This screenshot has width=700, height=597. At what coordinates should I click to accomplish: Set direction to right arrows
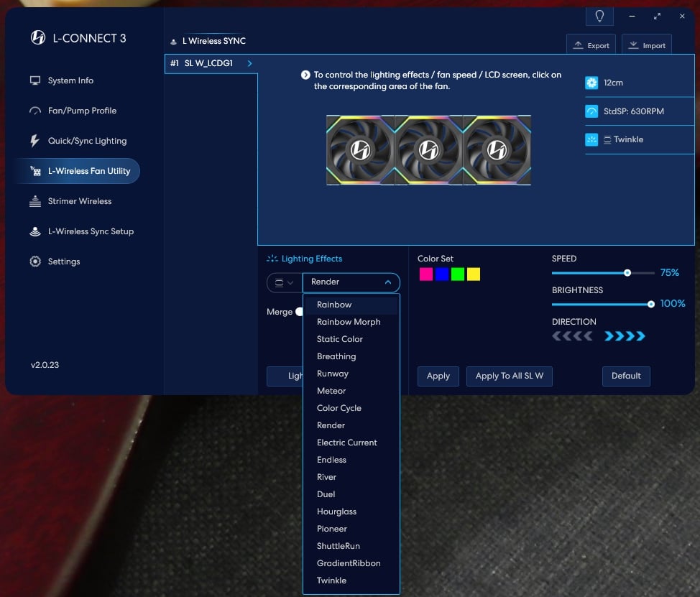point(625,336)
